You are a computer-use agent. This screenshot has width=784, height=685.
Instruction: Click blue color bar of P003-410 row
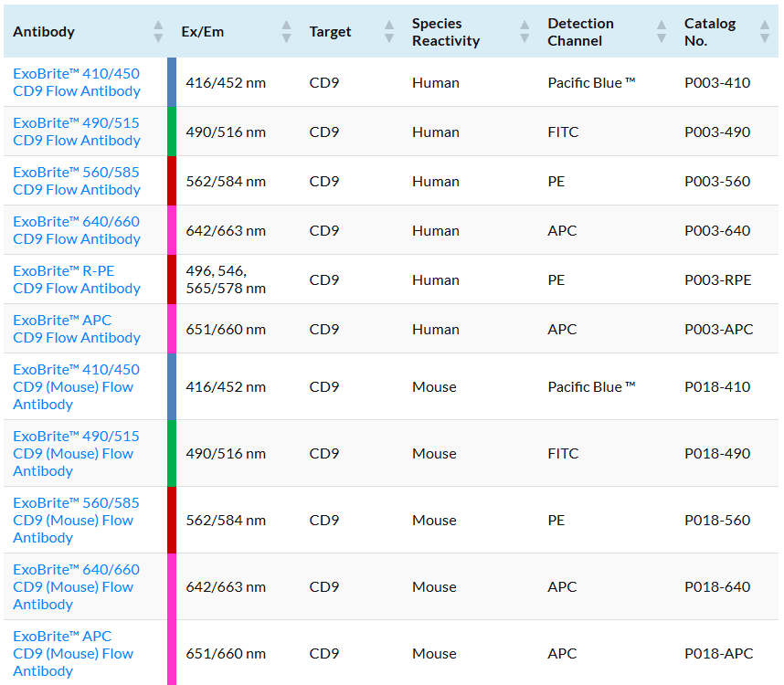172,82
